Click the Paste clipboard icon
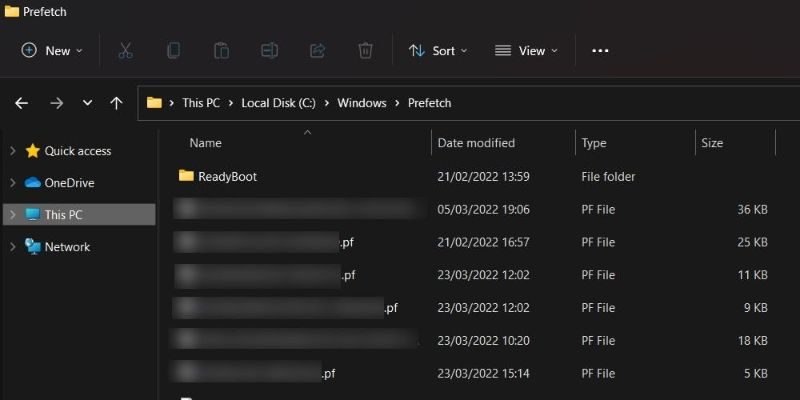The height and width of the screenshot is (400, 800). 221,51
